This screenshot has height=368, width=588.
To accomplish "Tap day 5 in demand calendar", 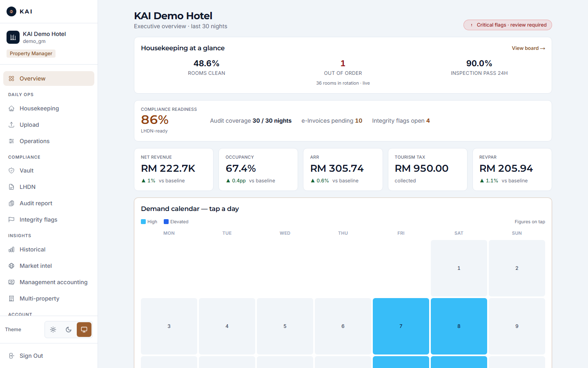I will point(285,326).
